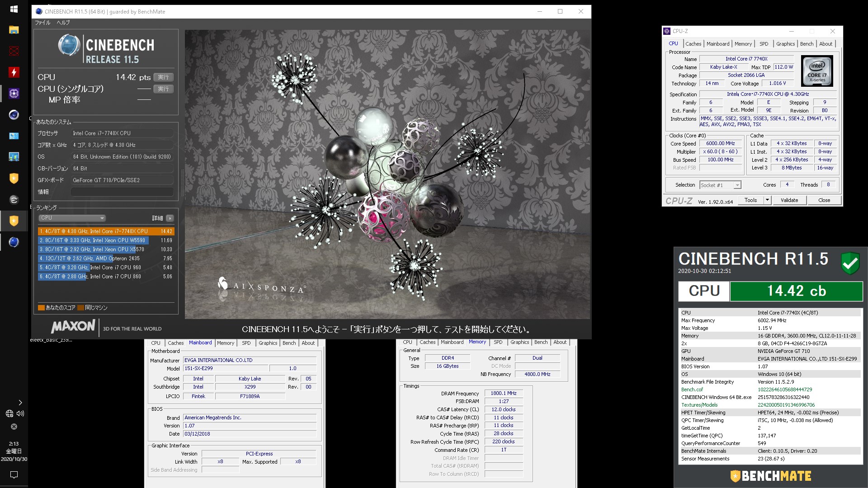The image size is (868, 488).
Task: Click the highlighted BenchMate shield taskbar icon
Action: point(14,221)
